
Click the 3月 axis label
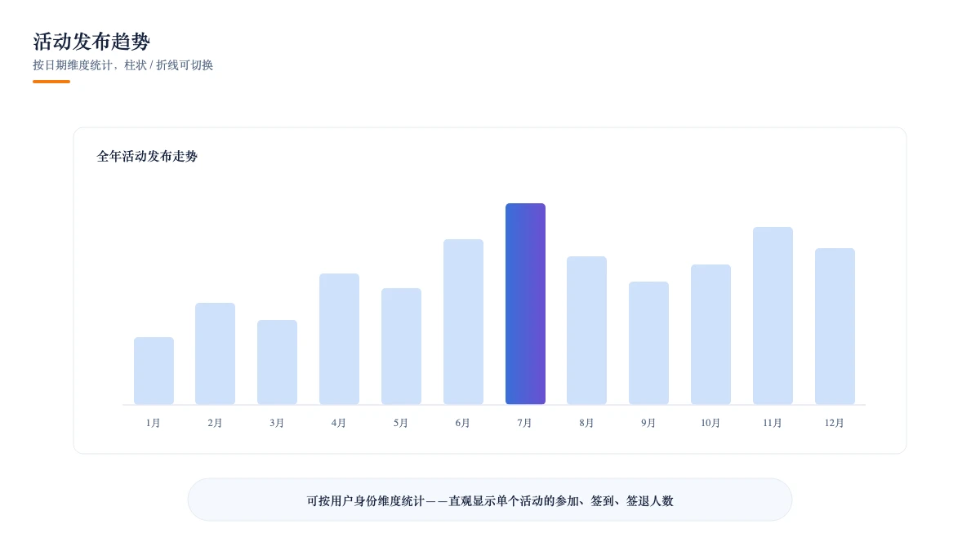point(278,423)
